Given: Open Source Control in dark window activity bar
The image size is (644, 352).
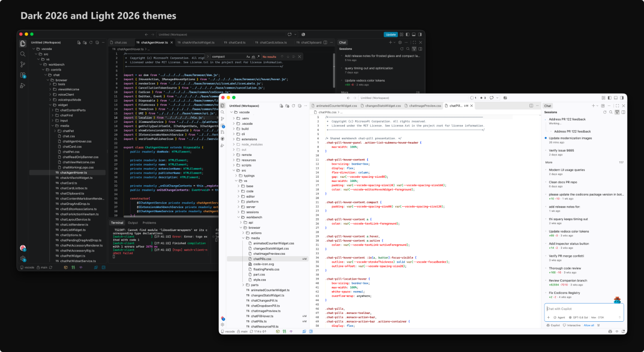Looking at the screenshot, I should pos(22,64).
